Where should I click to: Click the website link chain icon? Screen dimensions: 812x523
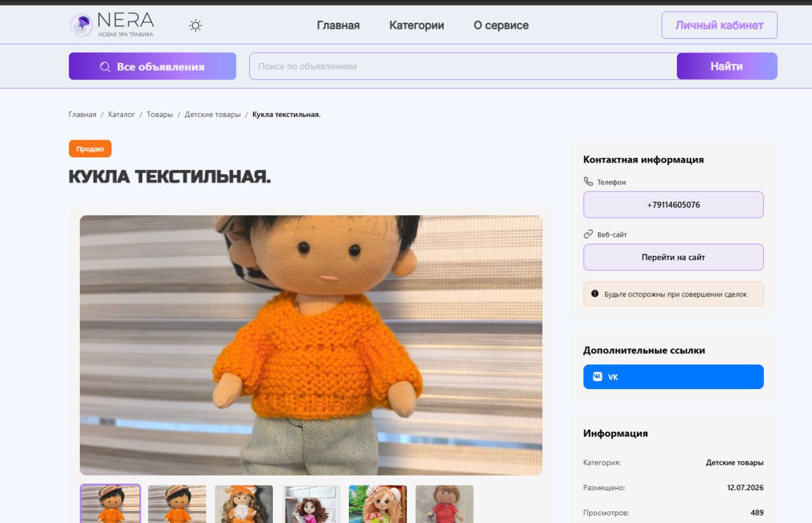point(588,234)
